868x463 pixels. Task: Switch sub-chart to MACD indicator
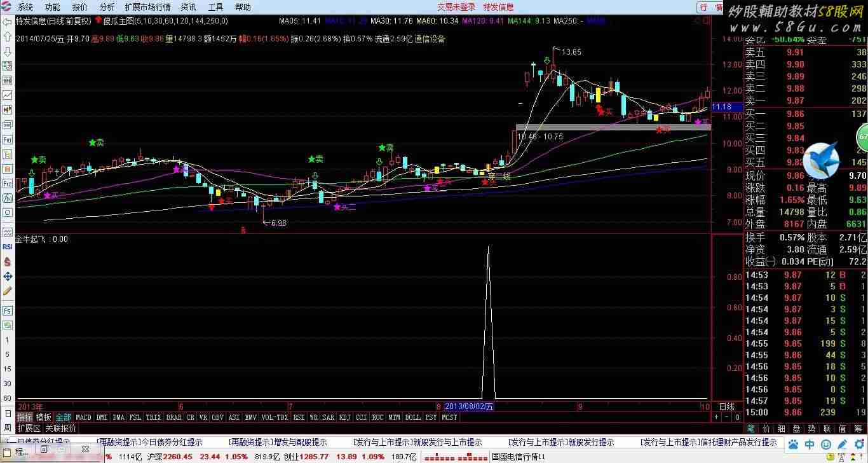(83, 417)
